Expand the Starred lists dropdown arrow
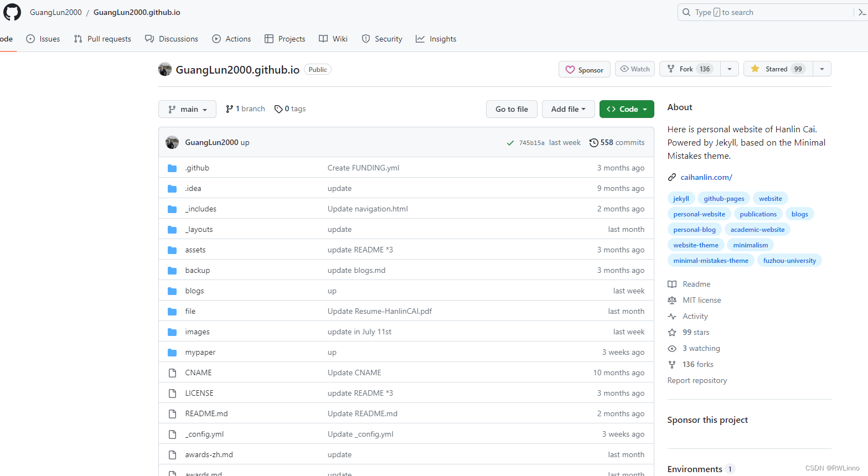The image size is (868, 476). pos(822,69)
